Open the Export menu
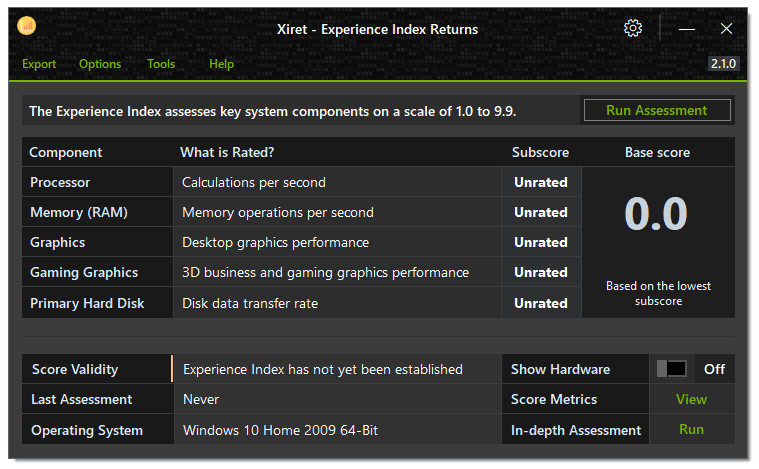The height and width of the screenshot is (469, 759). coord(39,64)
